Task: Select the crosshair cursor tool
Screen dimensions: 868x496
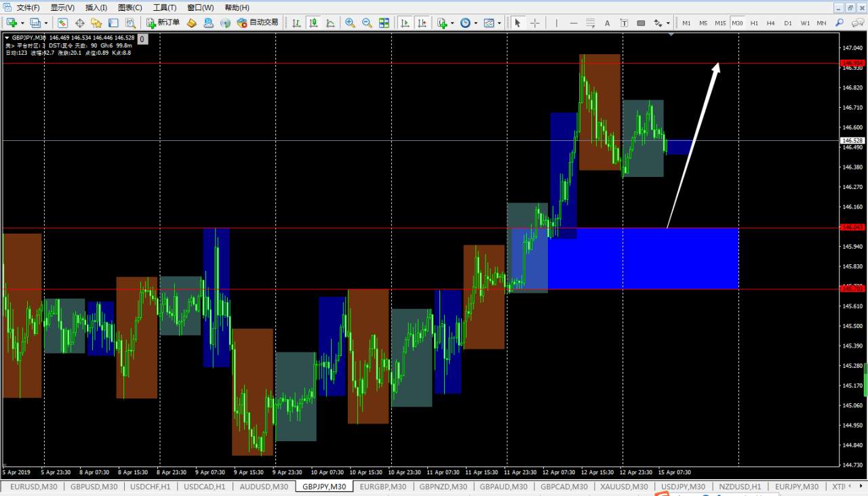Action: (x=535, y=23)
